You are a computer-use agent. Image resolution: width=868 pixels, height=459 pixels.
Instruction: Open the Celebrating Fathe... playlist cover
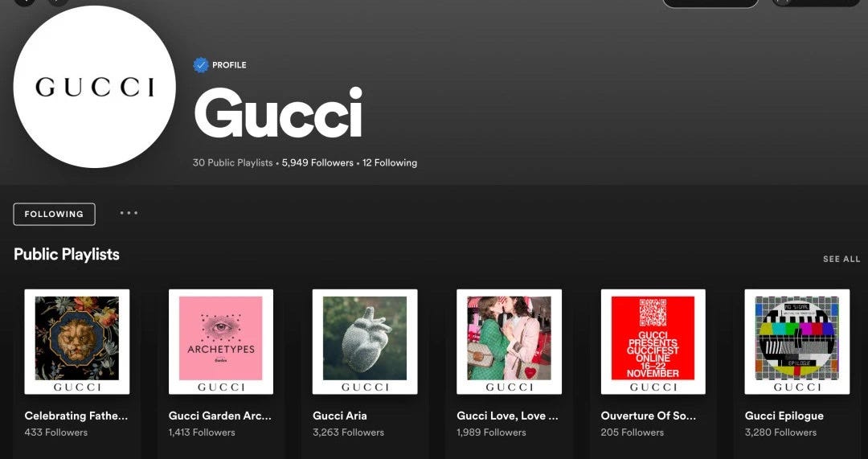pos(77,342)
